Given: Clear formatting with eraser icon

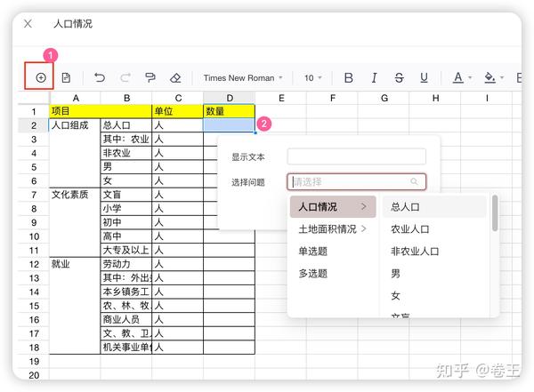Looking at the screenshot, I should coord(175,78).
